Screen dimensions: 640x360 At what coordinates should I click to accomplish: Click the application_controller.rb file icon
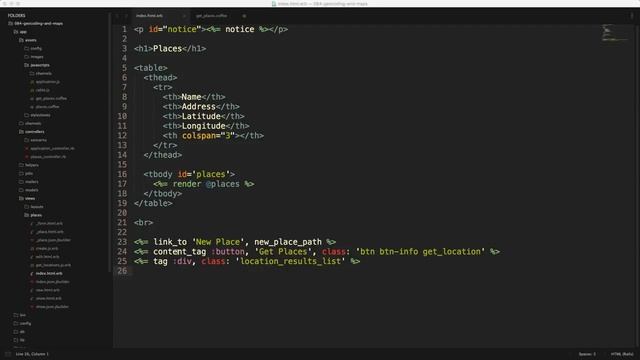(27, 149)
